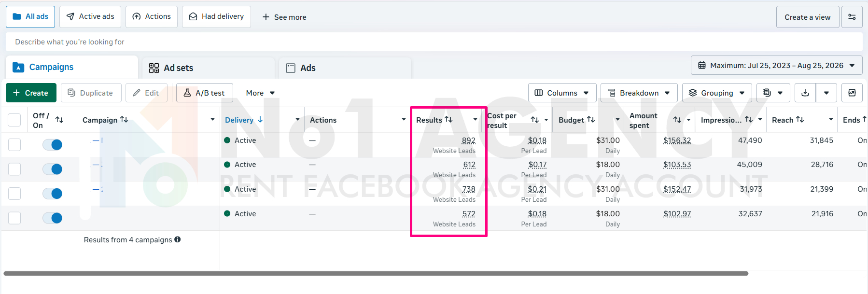This screenshot has width=868, height=294.
Task: Check the row with 612 leads
Action: (14, 169)
